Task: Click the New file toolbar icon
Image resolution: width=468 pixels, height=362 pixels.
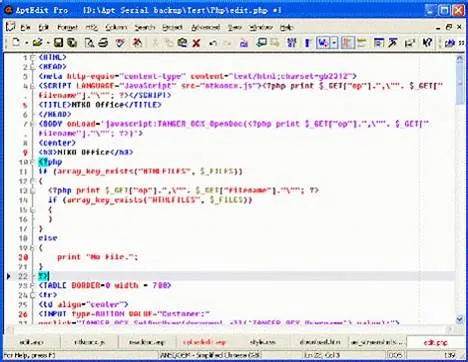Action: coord(16,42)
